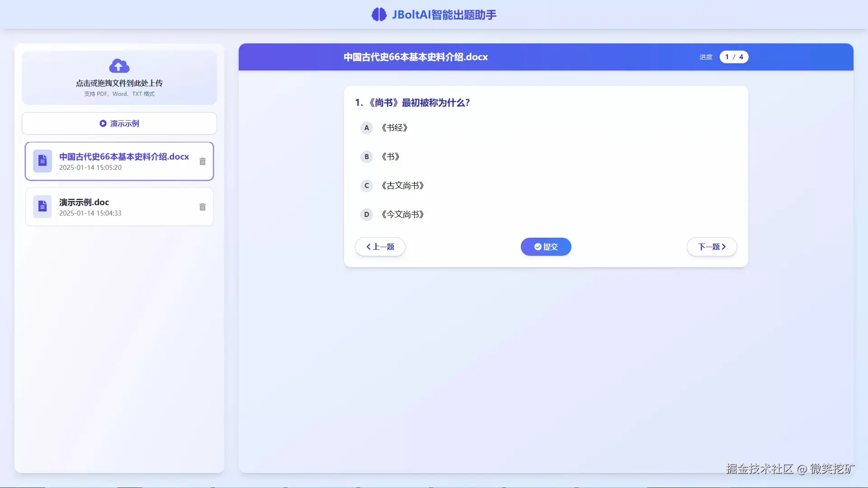
Task: Click the cloud upload icon
Action: [119, 66]
